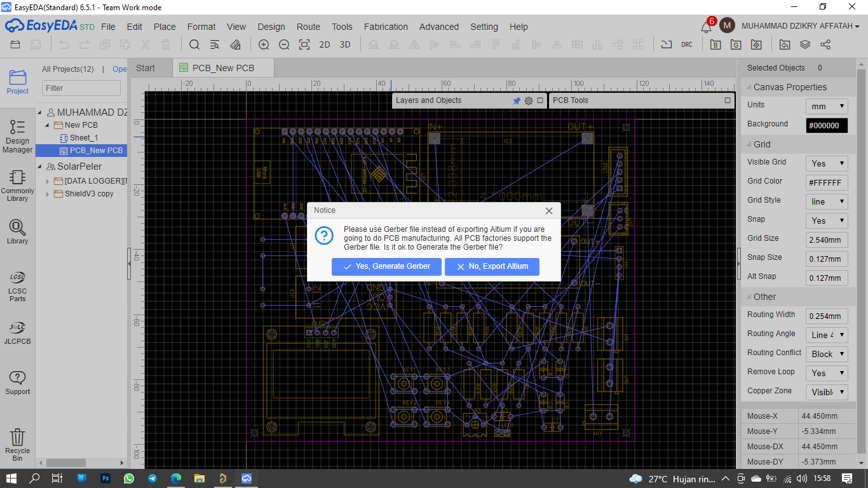Open the Units dropdown
The image size is (868, 488).
pyautogui.click(x=827, y=106)
